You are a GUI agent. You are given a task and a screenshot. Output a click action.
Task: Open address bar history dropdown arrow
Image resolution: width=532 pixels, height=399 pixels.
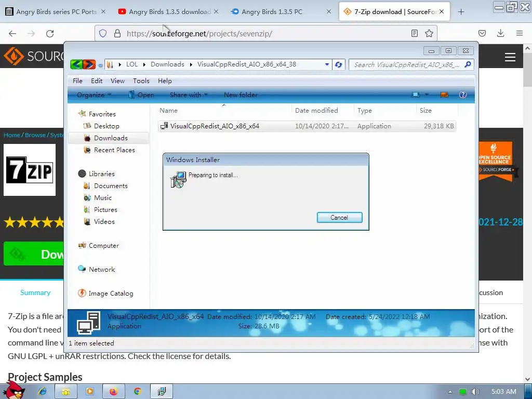coord(327,64)
